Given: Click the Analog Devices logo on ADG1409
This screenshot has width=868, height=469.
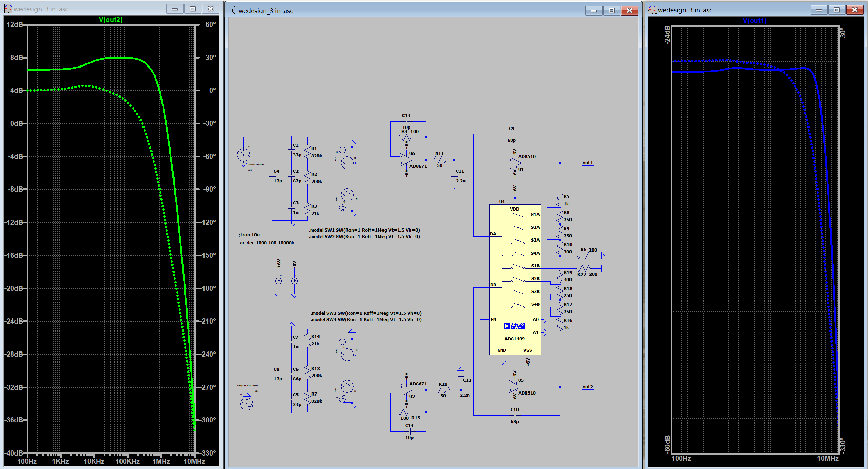Looking at the screenshot, I should [515, 326].
